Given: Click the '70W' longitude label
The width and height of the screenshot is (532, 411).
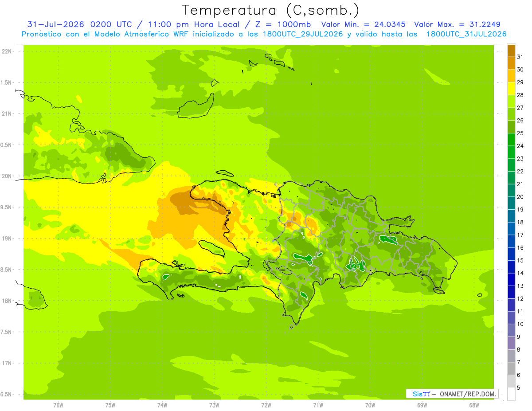Looking at the screenshot, I should 370,405.
